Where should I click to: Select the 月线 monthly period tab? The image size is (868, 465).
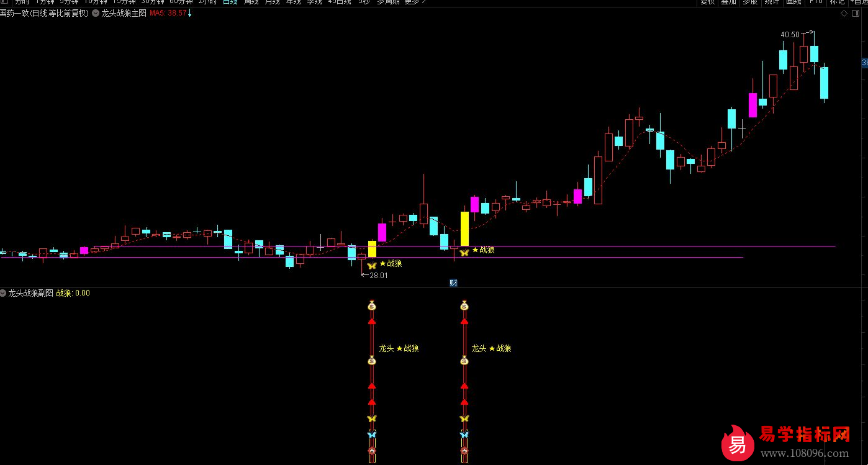(272, 2)
